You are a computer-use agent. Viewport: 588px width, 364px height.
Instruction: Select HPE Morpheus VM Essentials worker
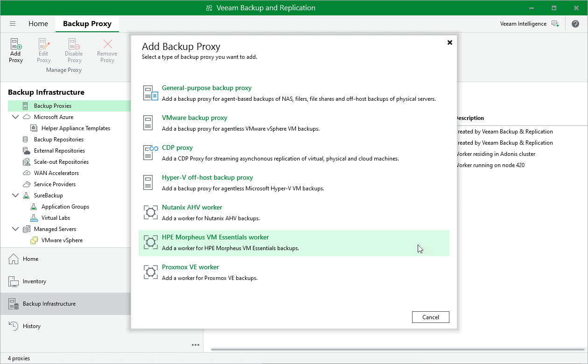pos(215,238)
